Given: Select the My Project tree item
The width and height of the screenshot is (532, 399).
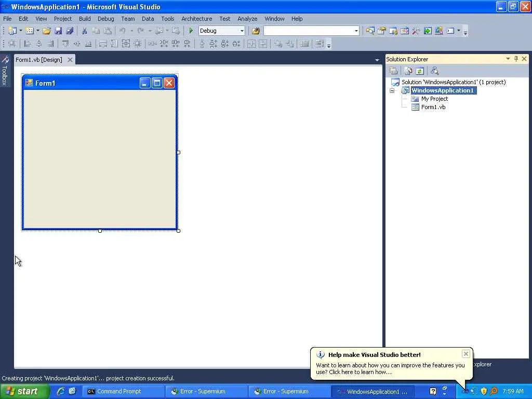Looking at the screenshot, I should coord(434,99).
